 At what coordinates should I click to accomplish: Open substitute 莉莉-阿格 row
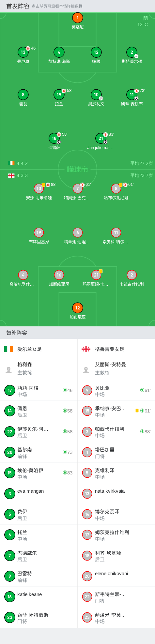click(39, 391)
